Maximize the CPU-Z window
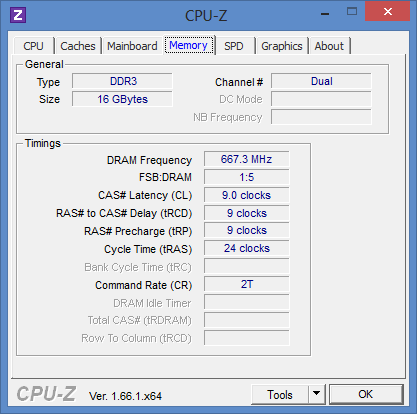Image resolution: width=417 pixels, height=414 pixels. click(352, 12)
